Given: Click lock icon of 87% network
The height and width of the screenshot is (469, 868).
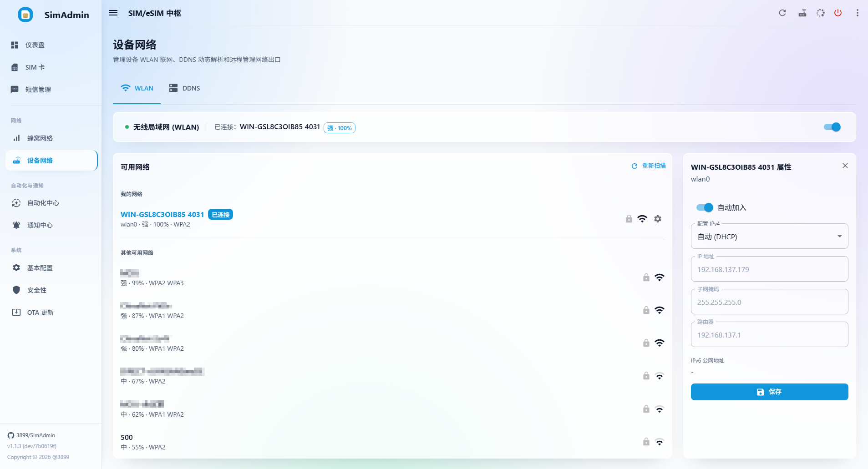Looking at the screenshot, I should click(x=646, y=310).
